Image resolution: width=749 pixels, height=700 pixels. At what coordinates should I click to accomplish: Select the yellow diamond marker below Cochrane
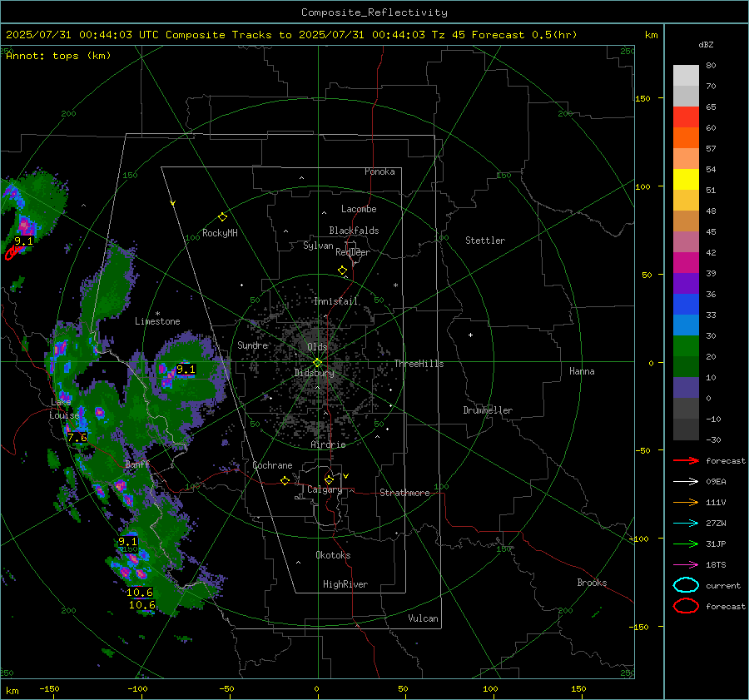click(285, 480)
